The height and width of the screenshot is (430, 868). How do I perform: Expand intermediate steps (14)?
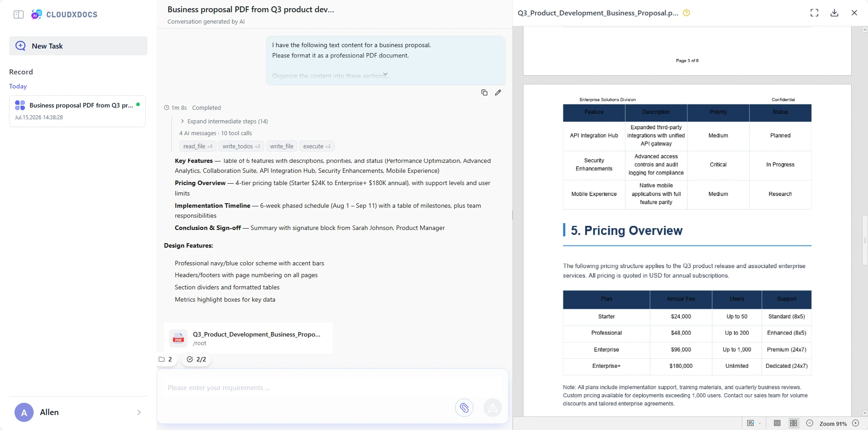coord(224,121)
